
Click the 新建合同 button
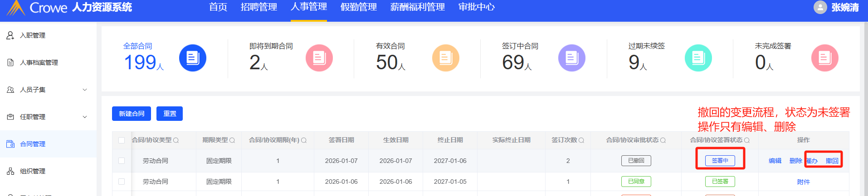(x=132, y=114)
